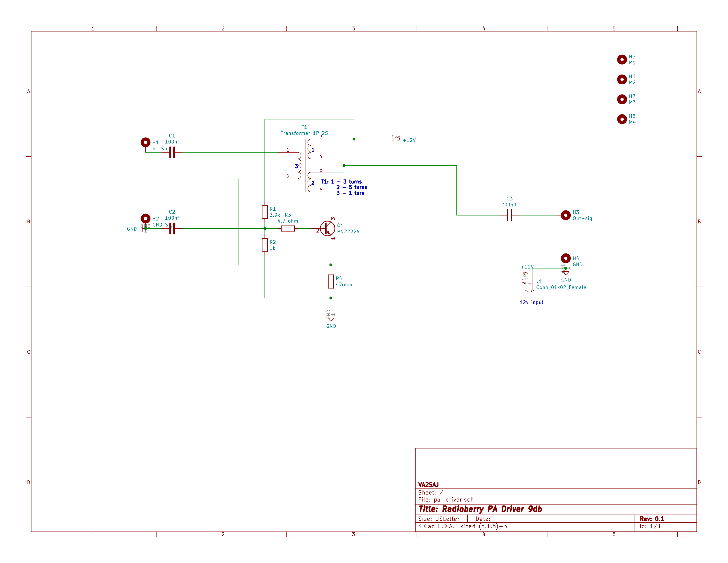Select the 'Transformer_1P_2S' value label

[304, 133]
